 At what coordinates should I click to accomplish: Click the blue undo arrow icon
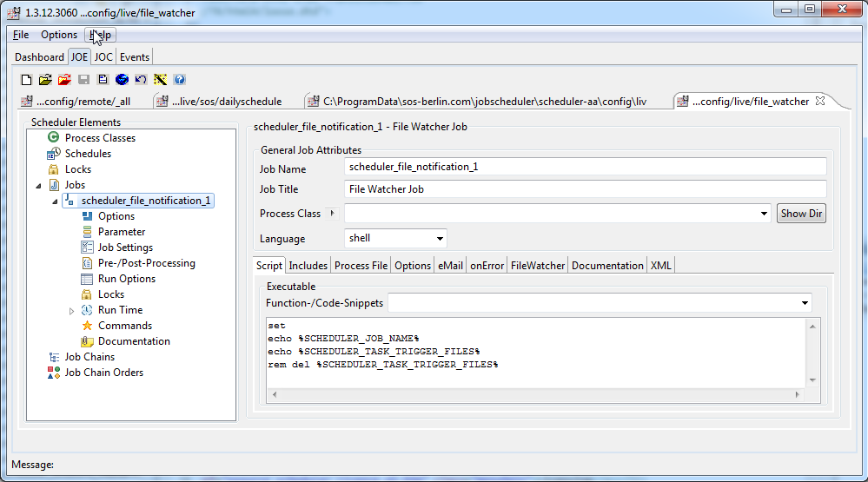pos(141,80)
